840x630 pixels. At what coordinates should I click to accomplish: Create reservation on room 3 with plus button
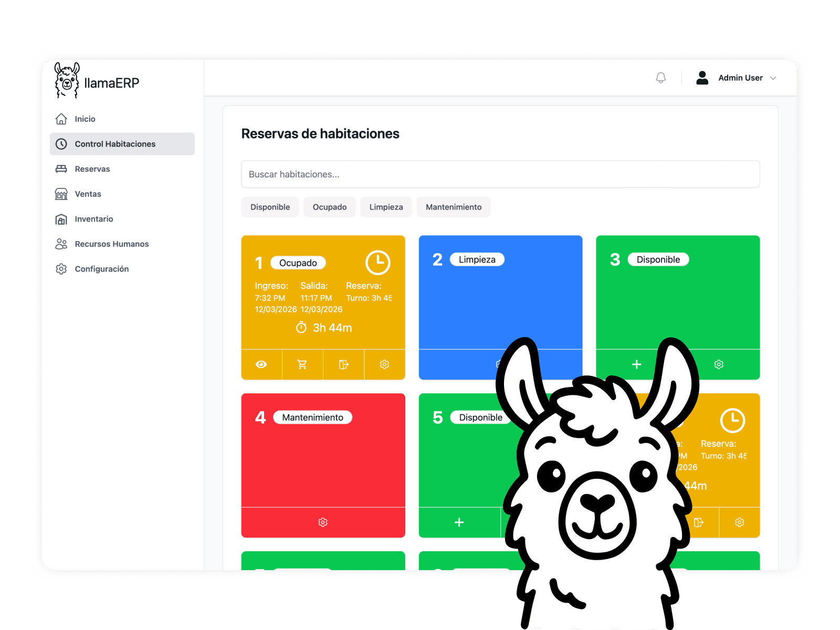coord(636,364)
